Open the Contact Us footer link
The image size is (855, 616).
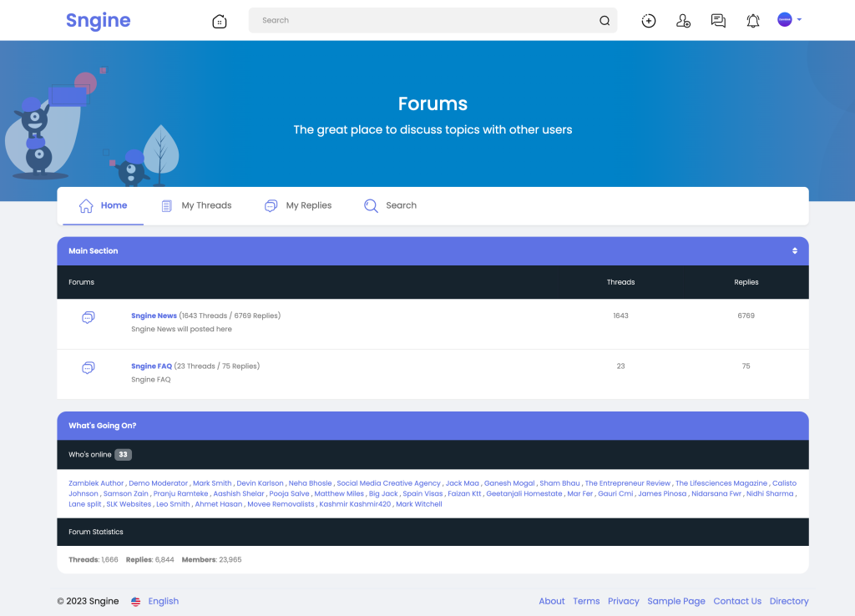[737, 601]
